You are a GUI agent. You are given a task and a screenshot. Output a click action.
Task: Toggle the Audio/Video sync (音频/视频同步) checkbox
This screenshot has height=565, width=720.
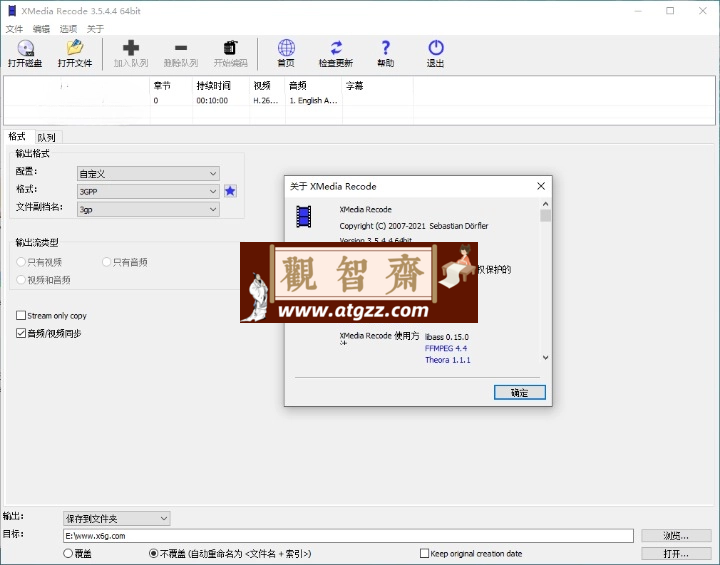(x=21, y=333)
